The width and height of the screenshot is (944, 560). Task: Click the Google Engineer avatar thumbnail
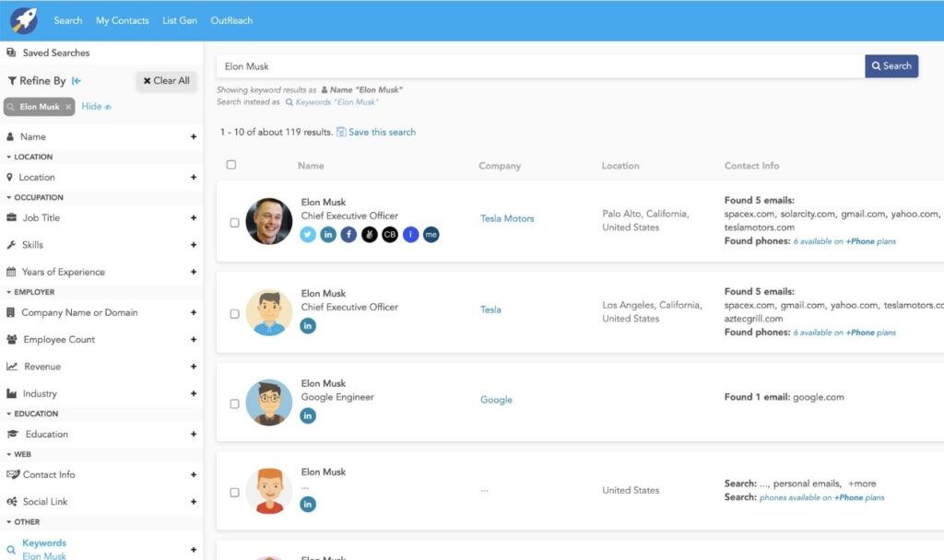coord(269,402)
